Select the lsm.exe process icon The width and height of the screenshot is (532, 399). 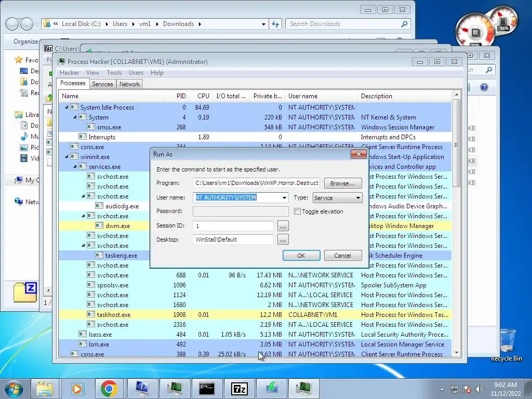point(83,344)
